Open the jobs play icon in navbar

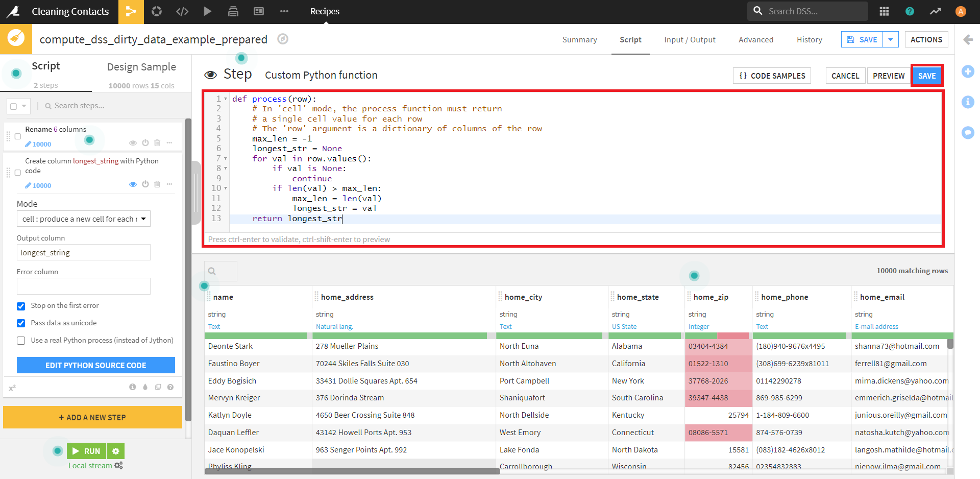coord(207,11)
